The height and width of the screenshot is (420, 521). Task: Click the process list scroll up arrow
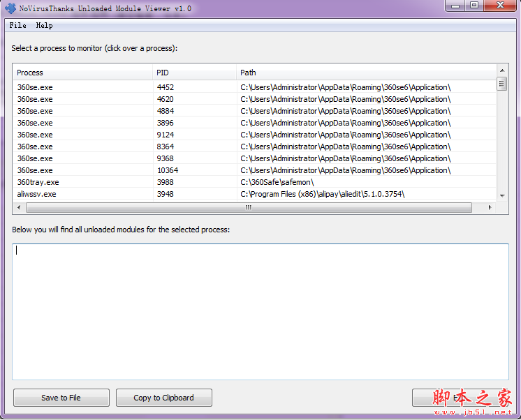tap(502, 70)
